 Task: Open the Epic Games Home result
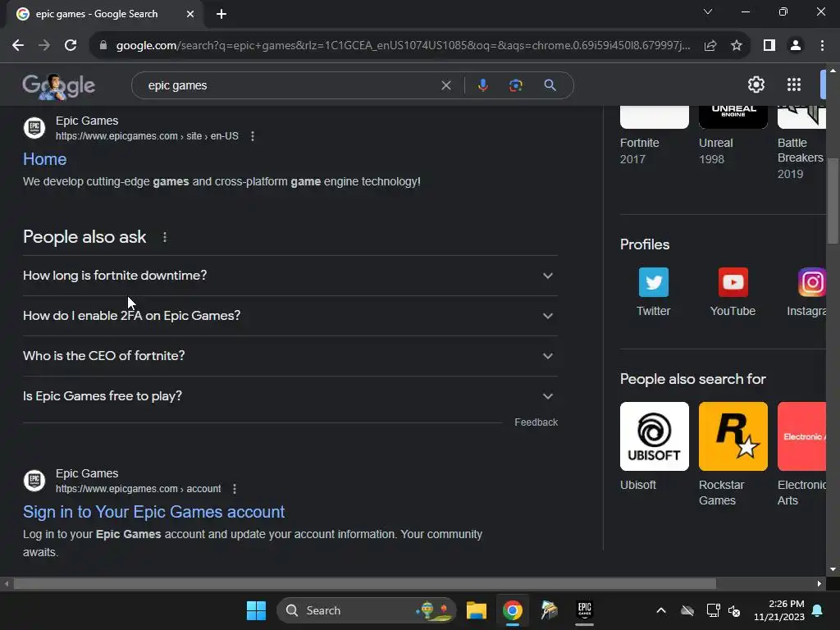[44, 159]
